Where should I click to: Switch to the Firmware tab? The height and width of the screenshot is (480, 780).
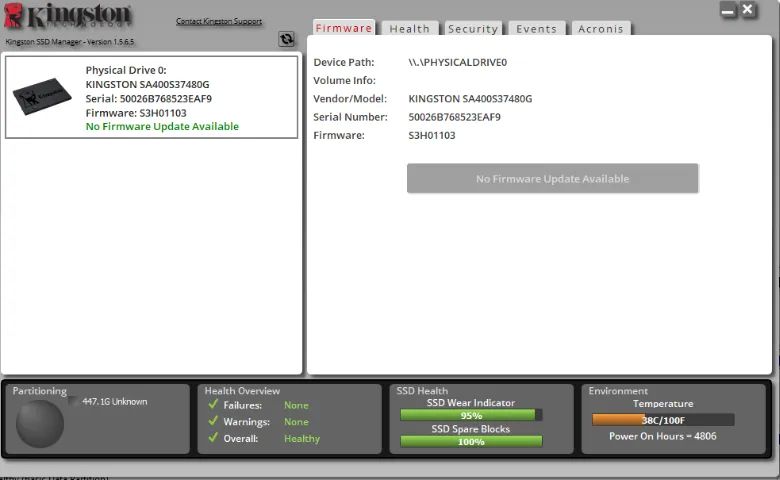click(344, 28)
